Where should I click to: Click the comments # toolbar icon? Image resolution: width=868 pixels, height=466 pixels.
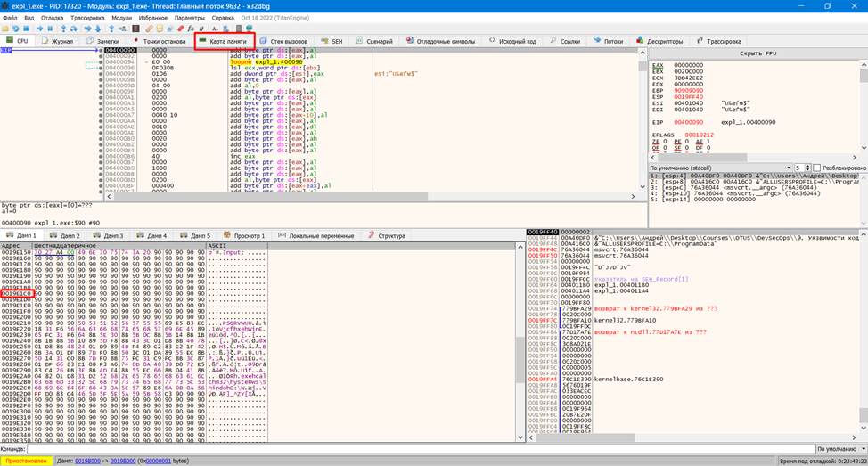pos(201,29)
